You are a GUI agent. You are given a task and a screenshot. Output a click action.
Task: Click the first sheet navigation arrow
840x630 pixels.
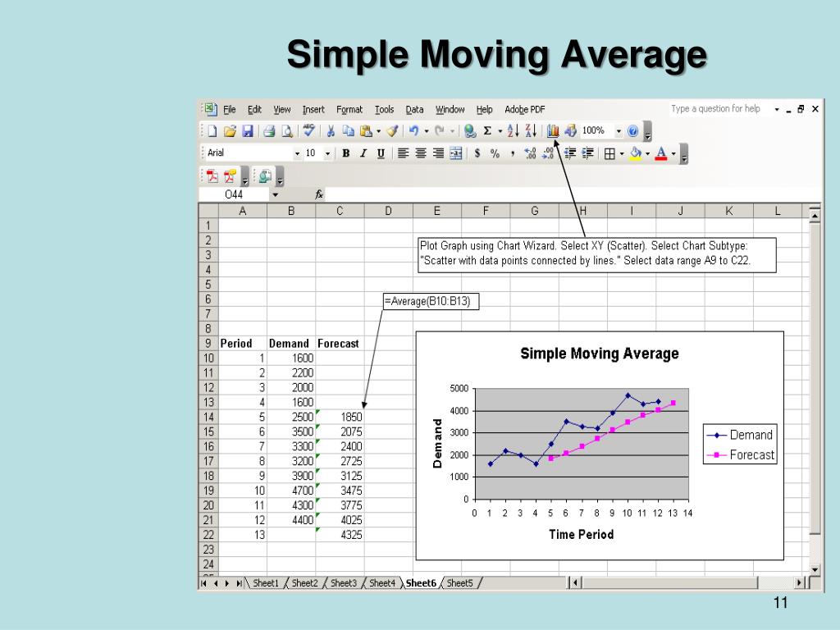coord(204,583)
